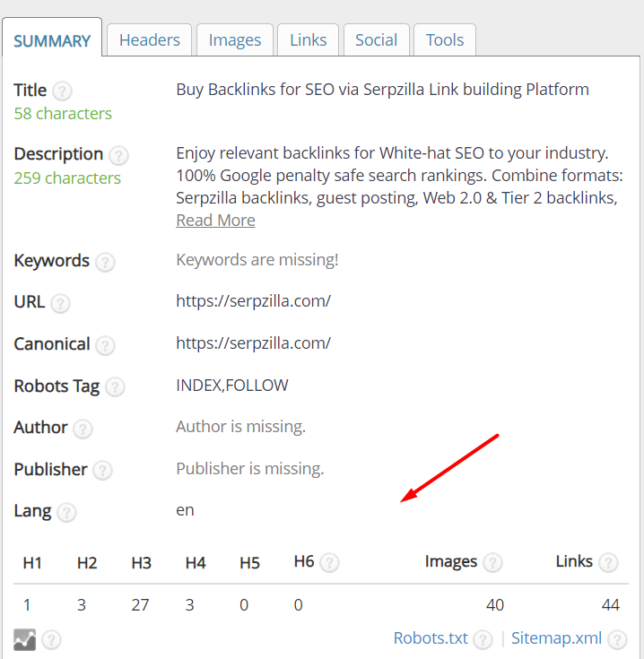
Task: Click the chart graph icon at bottom left
Action: point(24,639)
